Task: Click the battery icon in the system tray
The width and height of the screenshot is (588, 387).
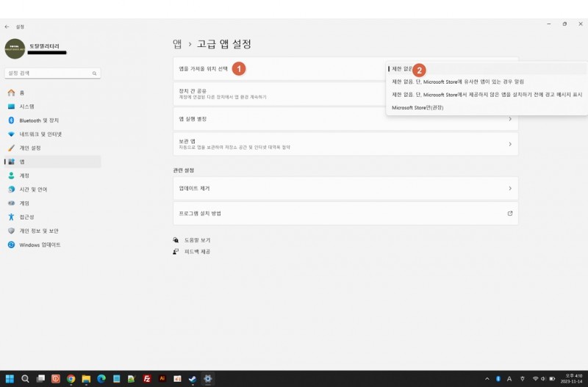Action: pos(552,379)
